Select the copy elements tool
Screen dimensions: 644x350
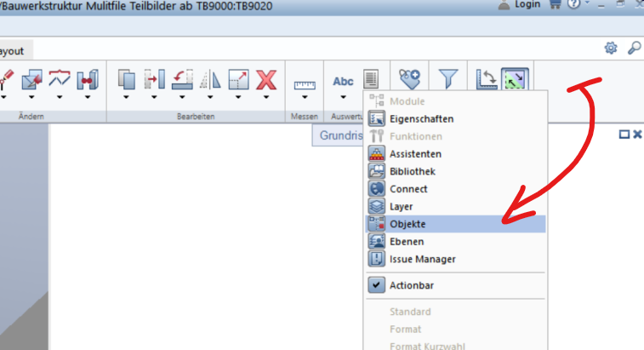tap(127, 80)
